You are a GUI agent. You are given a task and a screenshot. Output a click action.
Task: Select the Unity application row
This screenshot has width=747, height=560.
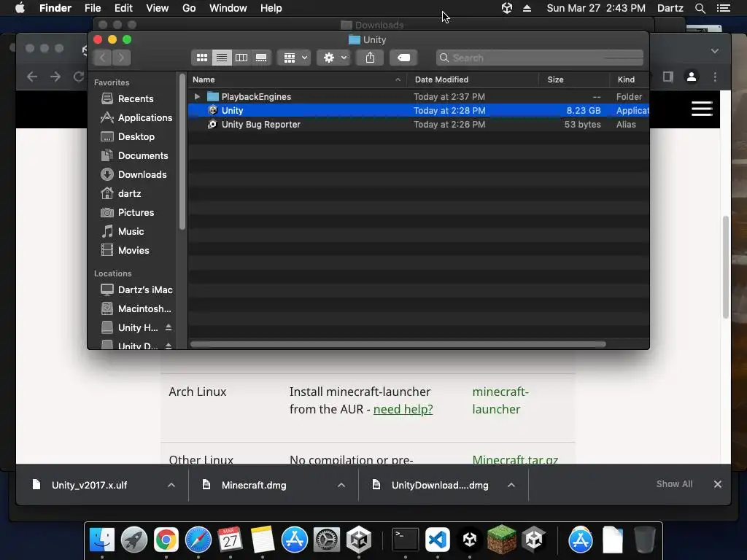pos(418,111)
